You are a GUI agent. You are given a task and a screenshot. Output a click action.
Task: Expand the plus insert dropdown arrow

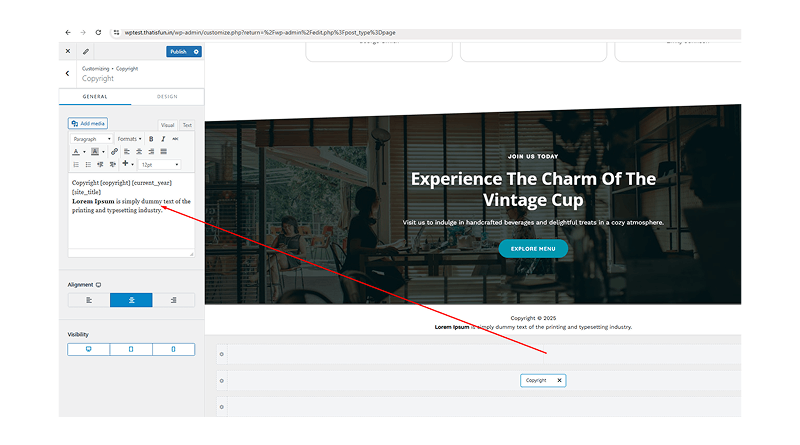(133, 164)
